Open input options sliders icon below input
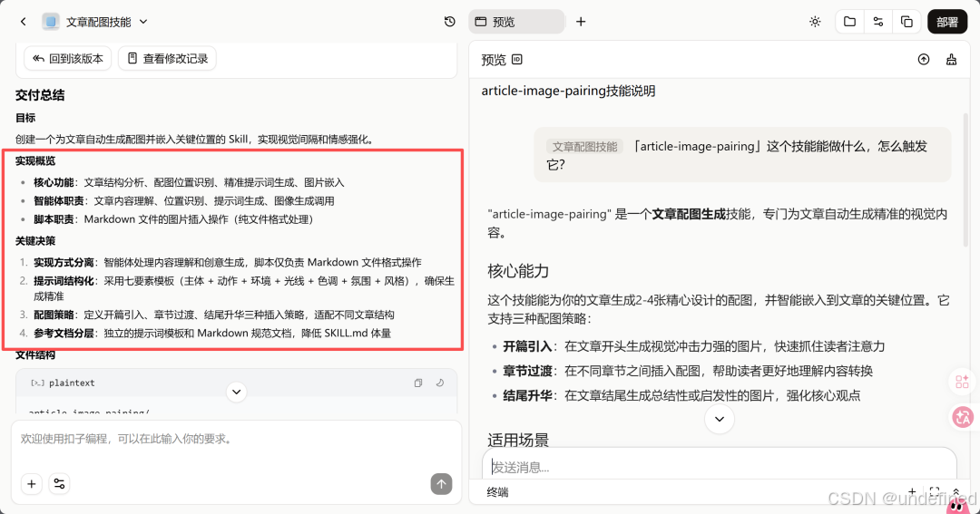This screenshot has width=980, height=514. [x=59, y=483]
